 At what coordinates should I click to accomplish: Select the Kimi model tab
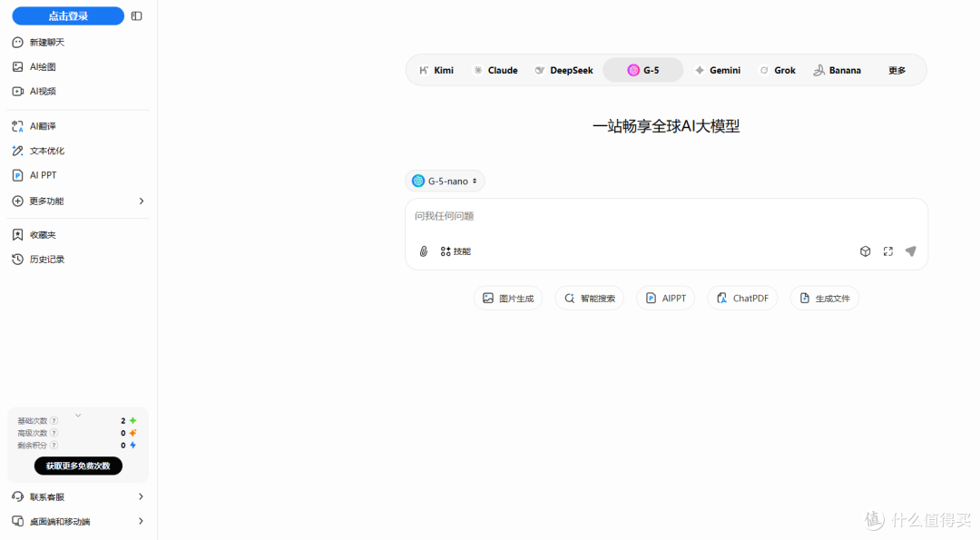point(436,70)
